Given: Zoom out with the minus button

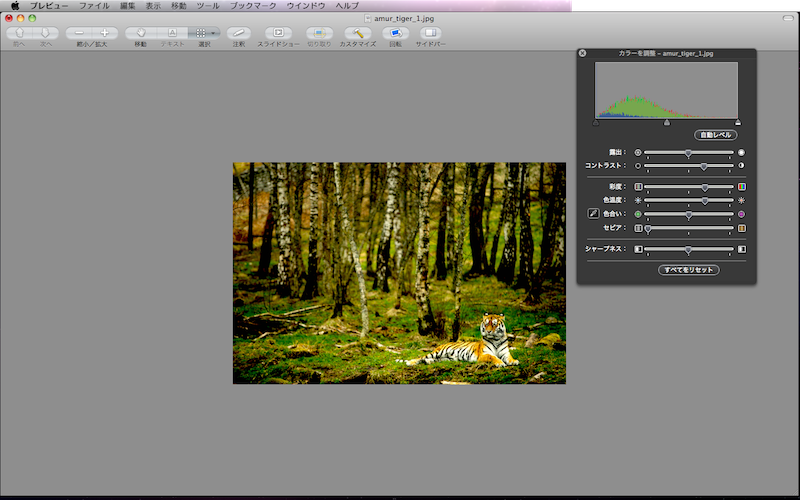Looking at the screenshot, I should click(79, 33).
